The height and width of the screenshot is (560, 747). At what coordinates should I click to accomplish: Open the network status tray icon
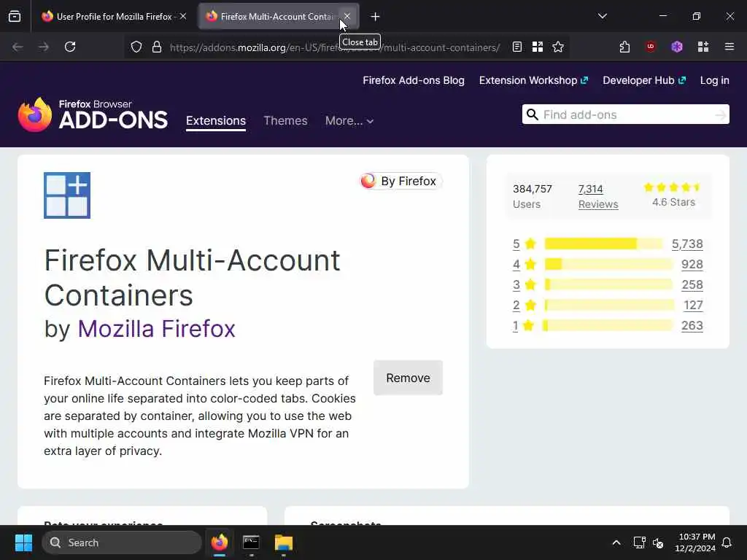639,542
